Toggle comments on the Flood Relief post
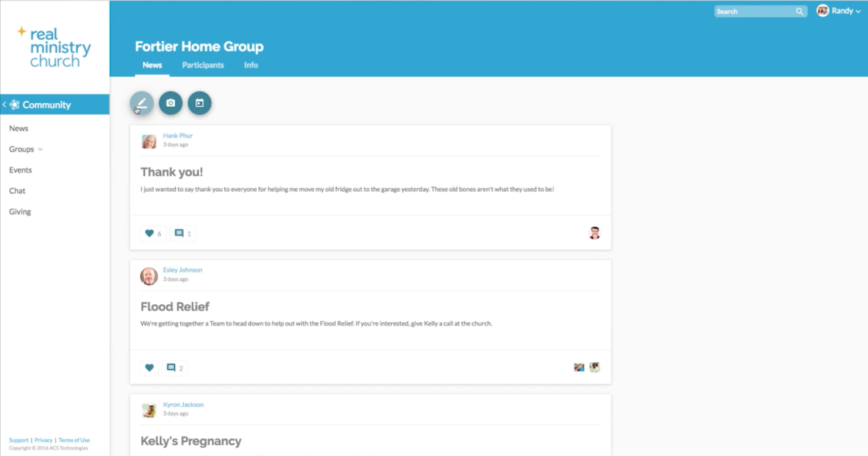 pyautogui.click(x=174, y=367)
